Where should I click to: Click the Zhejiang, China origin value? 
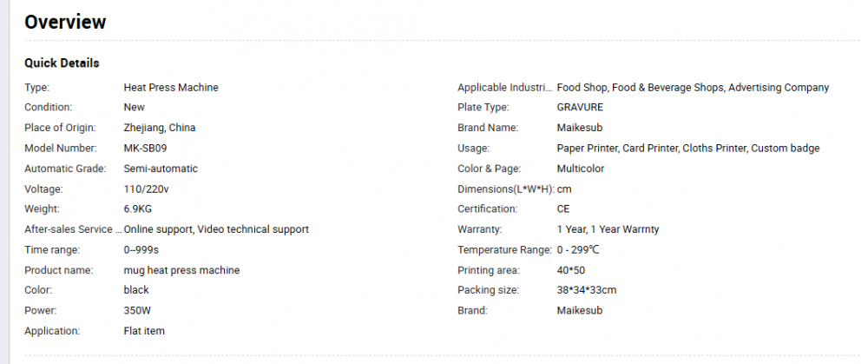tap(160, 128)
